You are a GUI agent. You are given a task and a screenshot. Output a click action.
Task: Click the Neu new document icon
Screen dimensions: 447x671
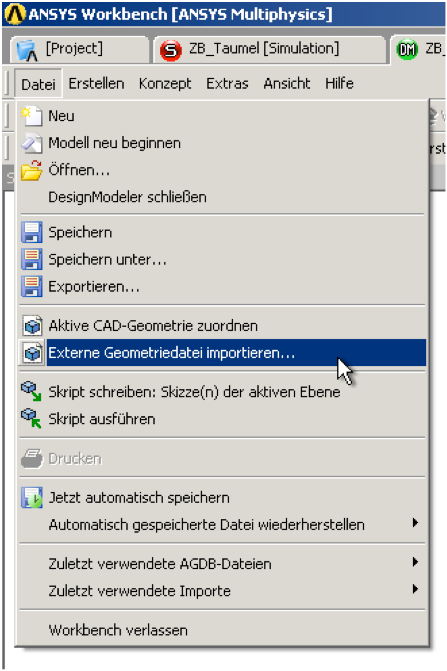[x=32, y=116]
